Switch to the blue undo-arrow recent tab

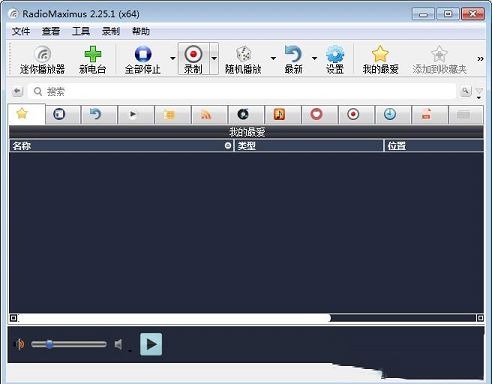[99, 115]
